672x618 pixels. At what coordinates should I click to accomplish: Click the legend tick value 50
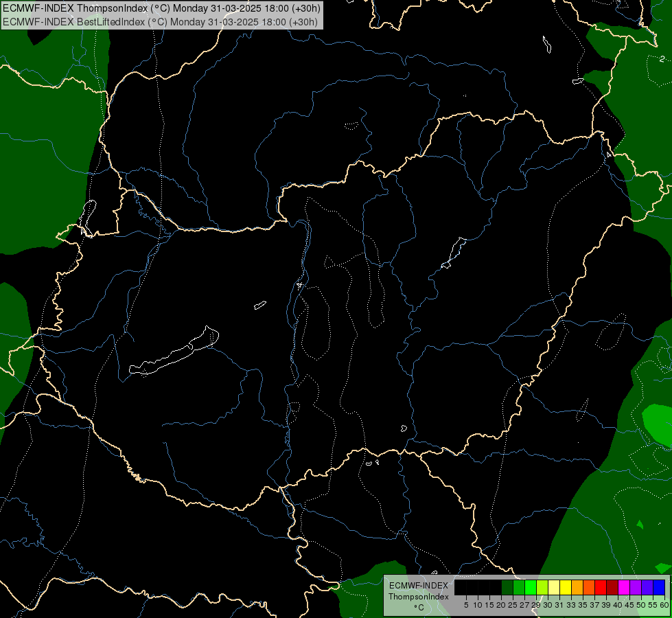641,605
